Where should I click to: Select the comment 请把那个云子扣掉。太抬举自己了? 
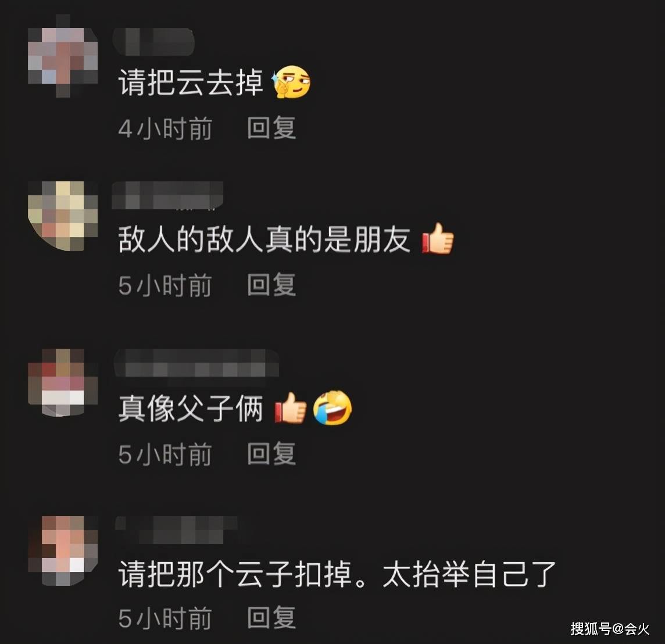(x=337, y=574)
